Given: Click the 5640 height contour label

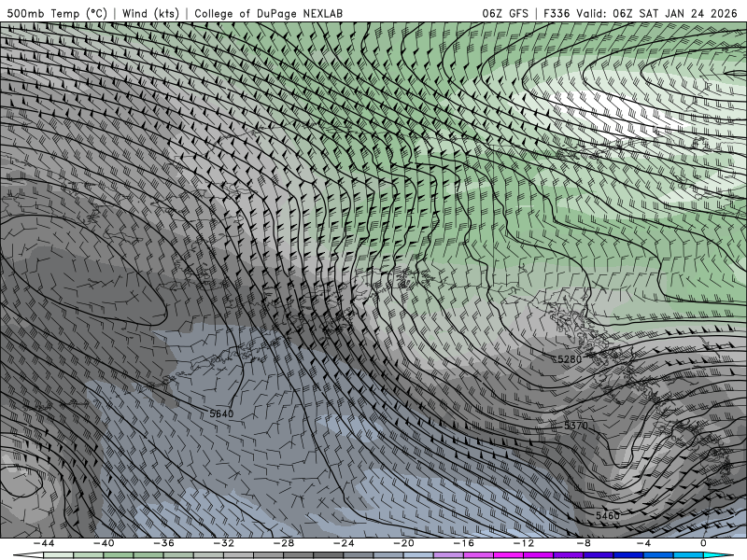Looking at the screenshot, I should click(x=222, y=413).
